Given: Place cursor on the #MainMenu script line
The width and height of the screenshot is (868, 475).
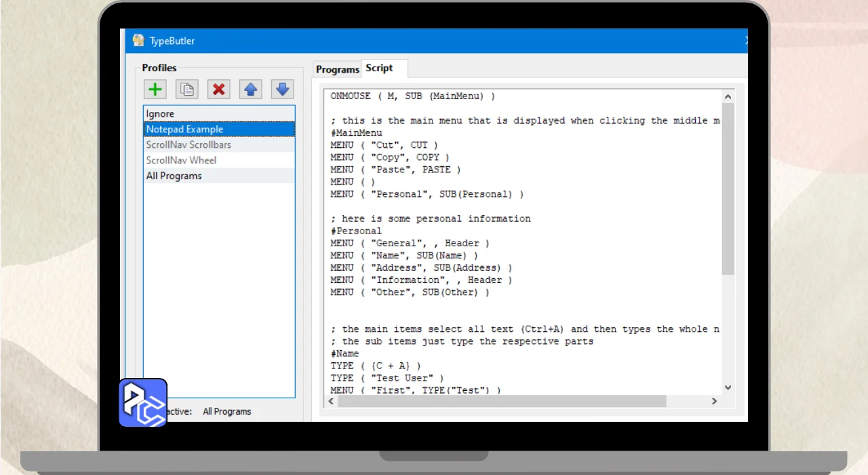Looking at the screenshot, I should coord(357,133).
